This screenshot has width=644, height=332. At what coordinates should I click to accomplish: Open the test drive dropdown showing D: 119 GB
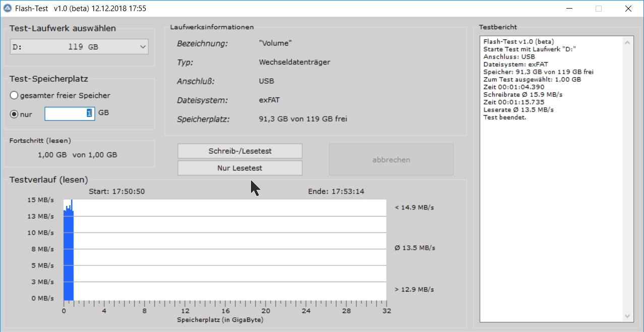[79, 47]
